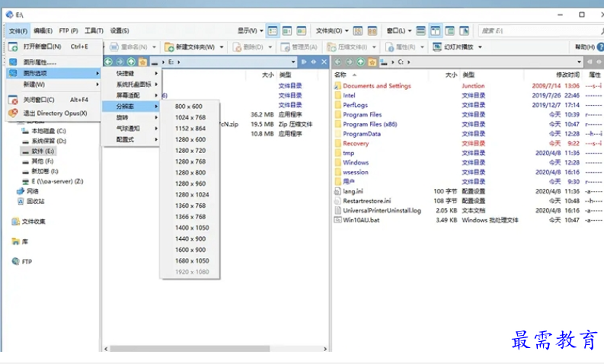This screenshot has width=604, height=364.
Task: Toggle the viewer pane icon
Action: click(464, 30)
